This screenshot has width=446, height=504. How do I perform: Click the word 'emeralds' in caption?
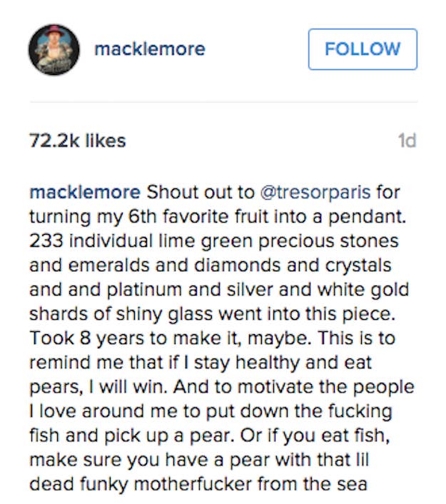(x=109, y=265)
